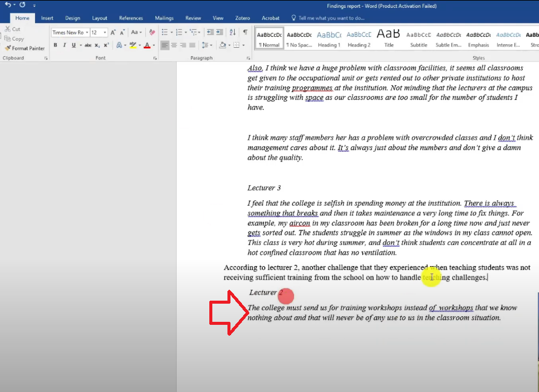
Task: Open the Font dialog launcher
Action: click(x=155, y=59)
